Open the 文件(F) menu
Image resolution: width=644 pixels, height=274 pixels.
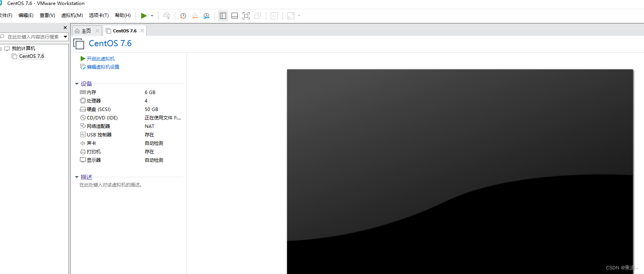click(x=6, y=15)
